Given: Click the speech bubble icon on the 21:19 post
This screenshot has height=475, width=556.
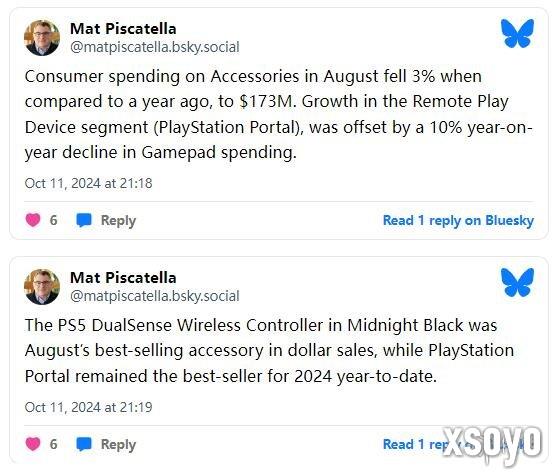Looking at the screenshot, I should pos(84,444).
